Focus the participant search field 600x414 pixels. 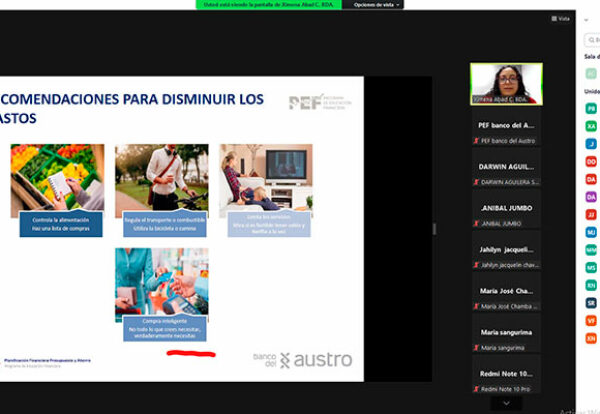(x=592, y=40)
